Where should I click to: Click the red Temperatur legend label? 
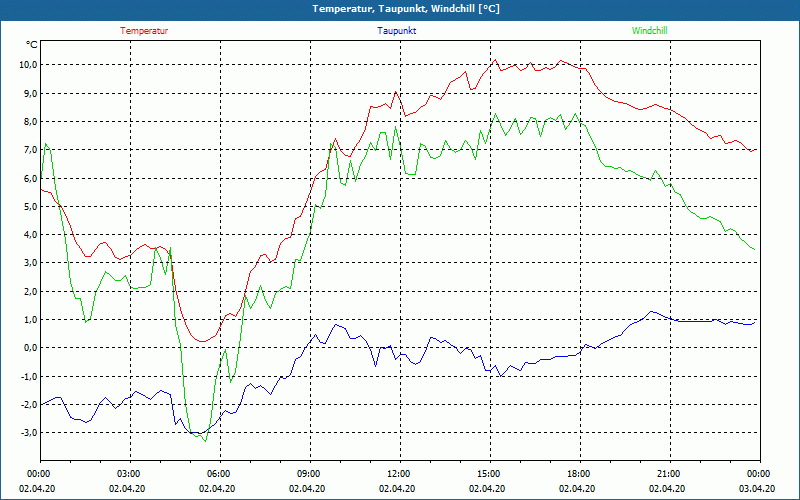click(x=144, y=31)
